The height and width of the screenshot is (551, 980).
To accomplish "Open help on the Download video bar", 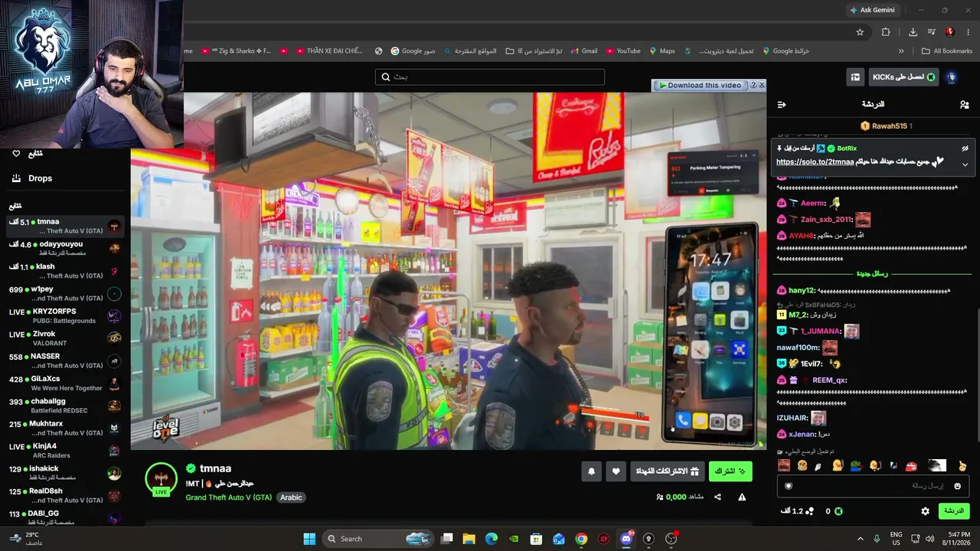I will pyautogui.click(x=753, y=85).
